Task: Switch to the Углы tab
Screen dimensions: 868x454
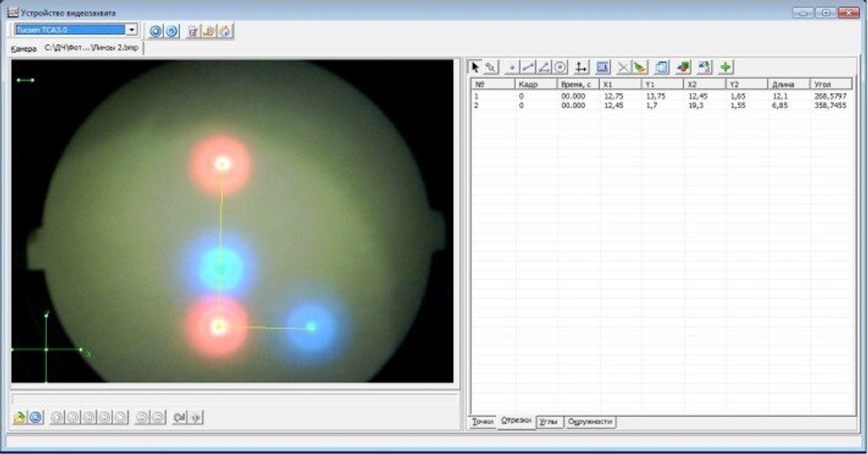Action: [x=549, y=422]
